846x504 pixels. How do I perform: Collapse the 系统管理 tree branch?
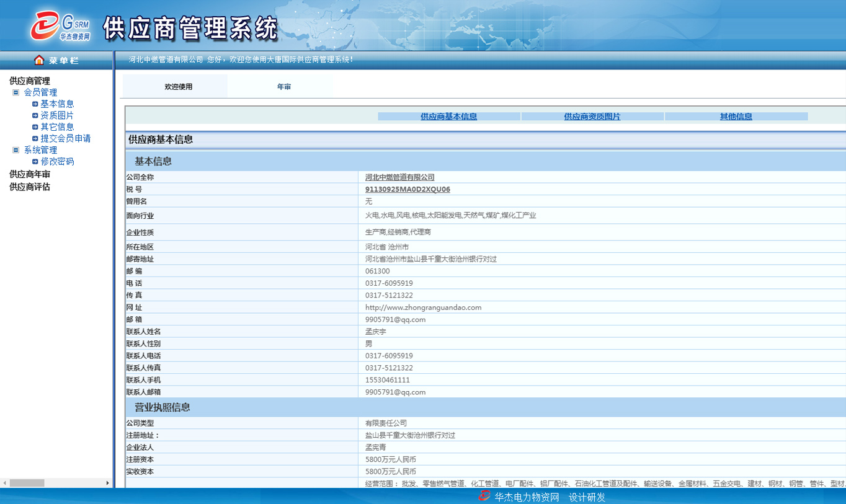point(16,149)
